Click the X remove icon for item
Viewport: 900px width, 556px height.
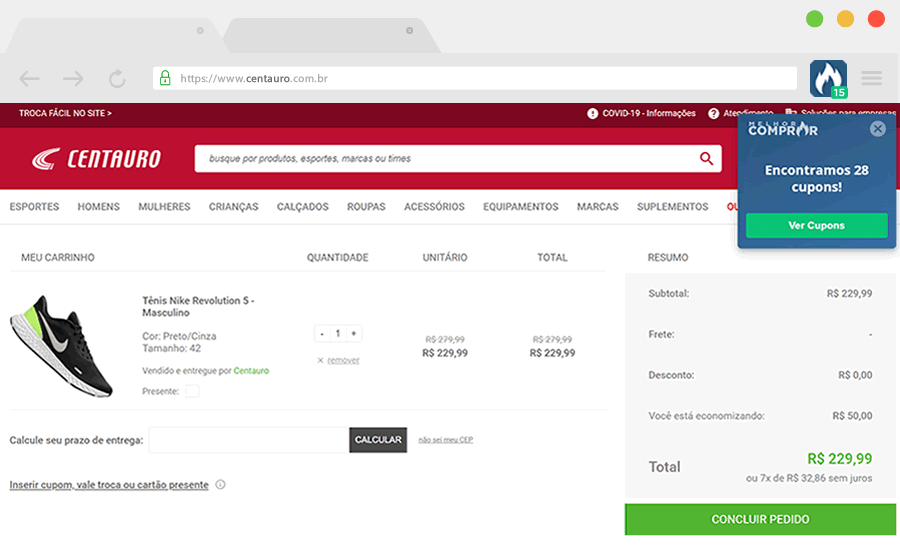click(x=320, y=360)
